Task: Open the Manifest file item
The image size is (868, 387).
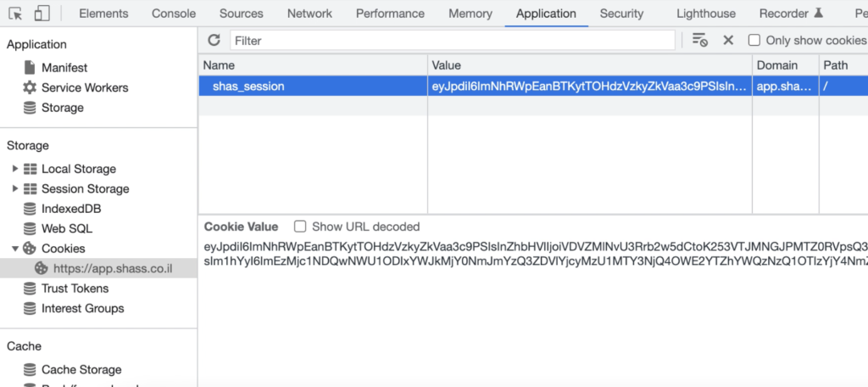Action: (55, 68)
